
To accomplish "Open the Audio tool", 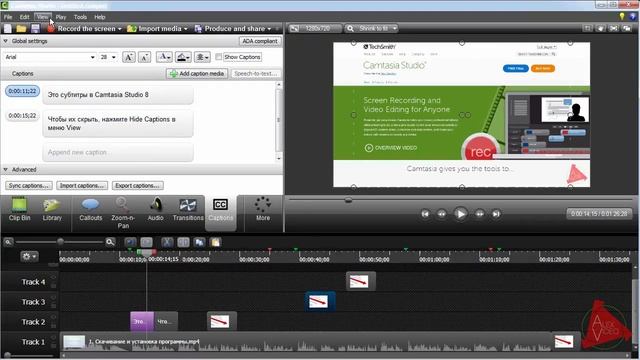I will pyautogui.click(x=156, y=209).
